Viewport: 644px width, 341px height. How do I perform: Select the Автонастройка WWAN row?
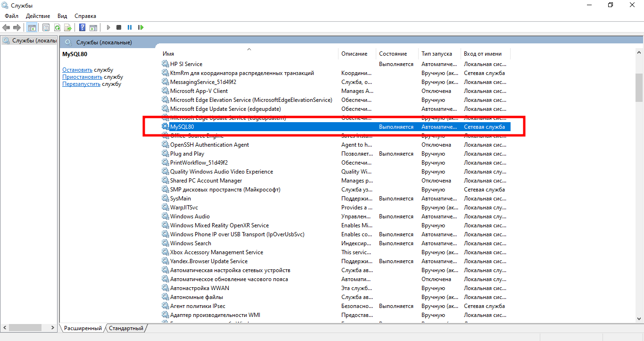[x=335, y=288]
